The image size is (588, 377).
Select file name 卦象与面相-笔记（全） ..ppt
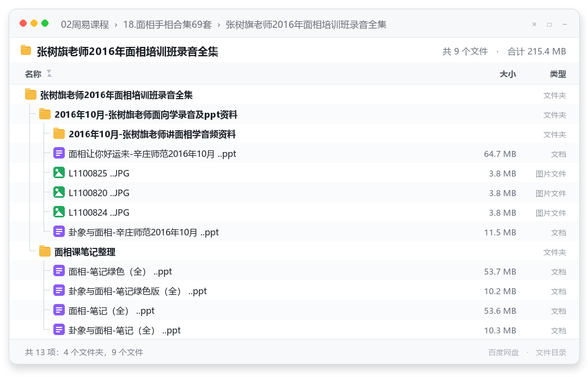click(x=125, y=330)
